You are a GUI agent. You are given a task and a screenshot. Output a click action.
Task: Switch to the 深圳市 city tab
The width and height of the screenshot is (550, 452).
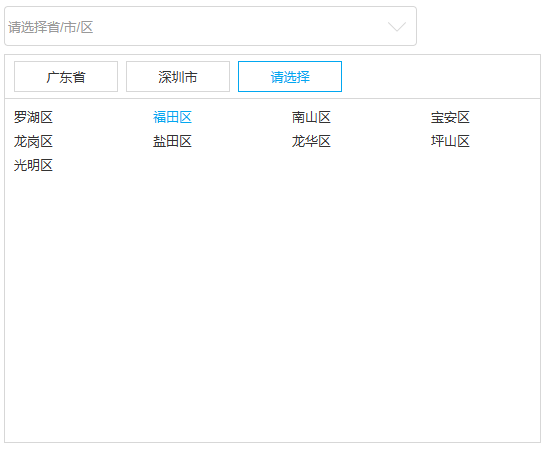pos(178,77)
